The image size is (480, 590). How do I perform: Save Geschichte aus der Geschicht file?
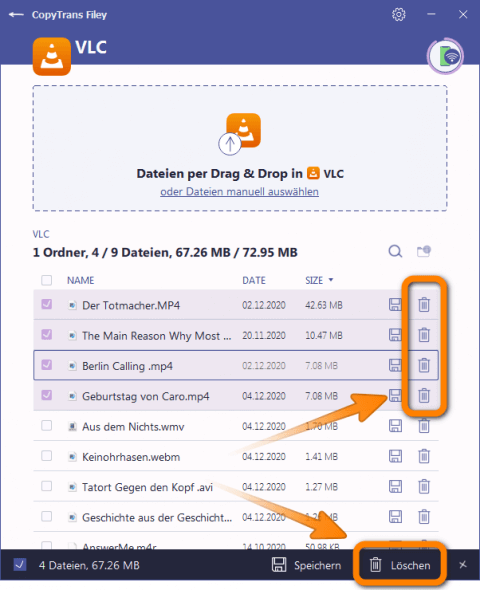click(395, 517)
